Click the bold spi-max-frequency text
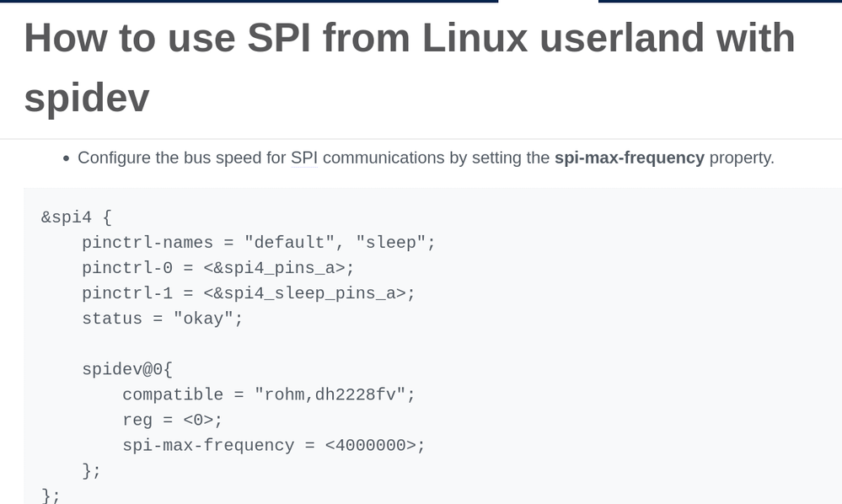Screen dimensions: 842x504 coord(629,158)
